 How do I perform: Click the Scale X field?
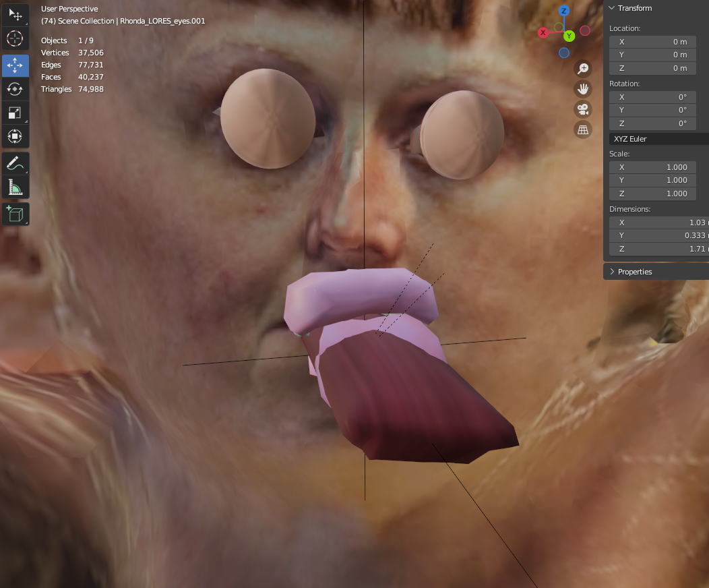click(652, 167)
